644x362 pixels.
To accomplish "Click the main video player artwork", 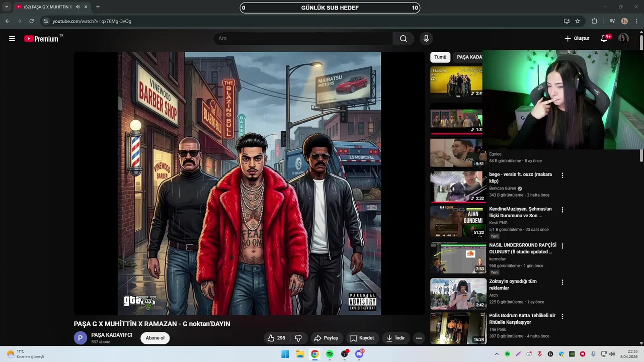I will (x=249, y=184).
